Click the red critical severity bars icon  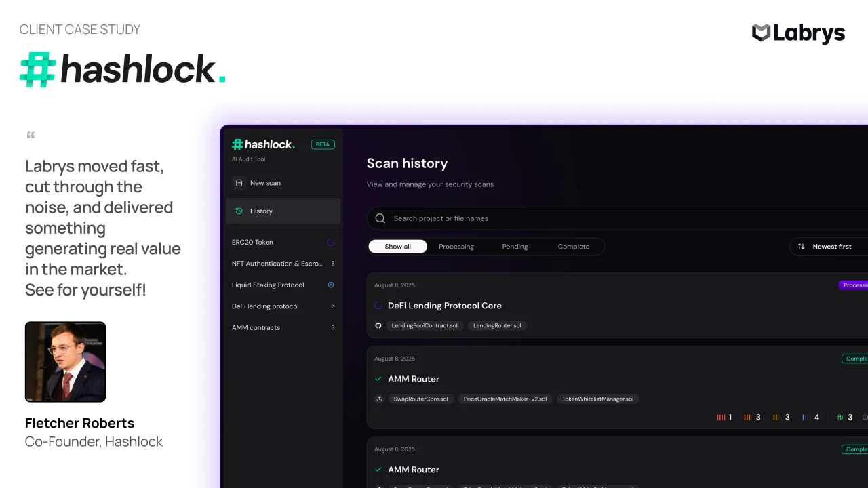[721, 418]
